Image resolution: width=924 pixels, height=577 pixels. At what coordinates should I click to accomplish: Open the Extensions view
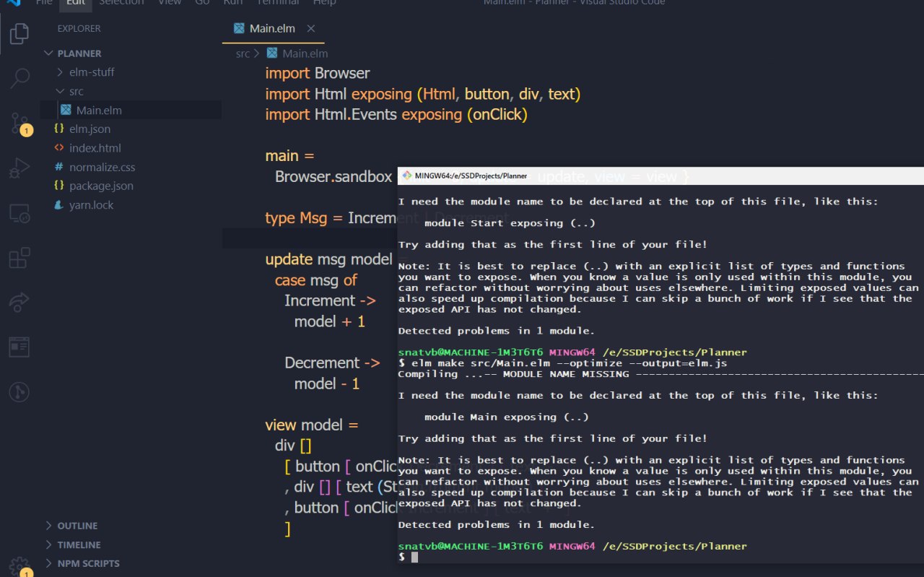pyautogui.click(x=19, y=258)
